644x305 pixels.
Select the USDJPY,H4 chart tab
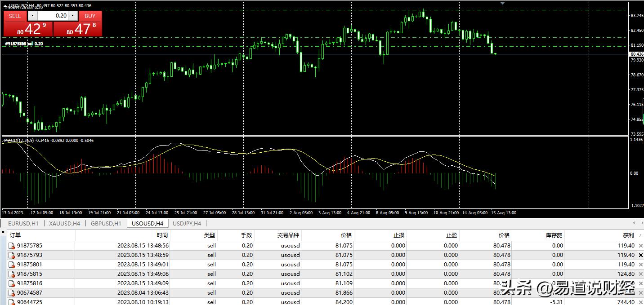point(187,223)
